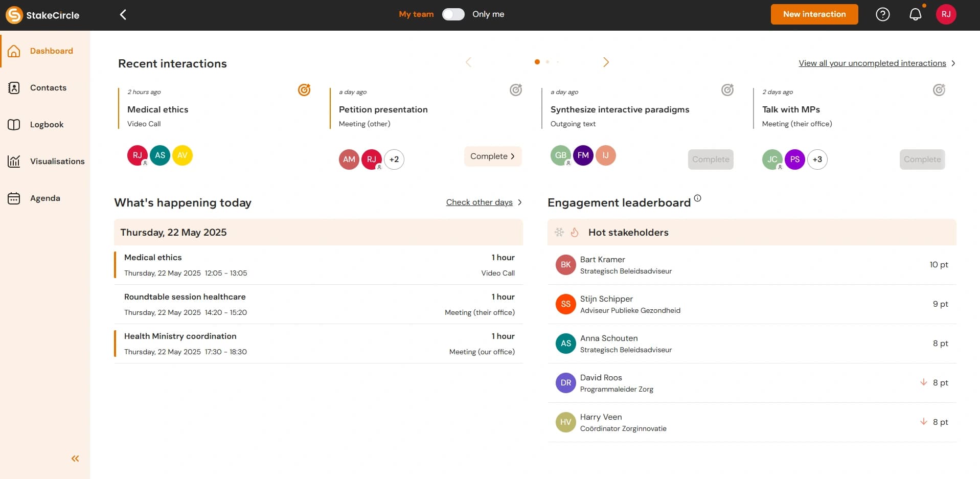Select the flame hot stakeholders icon
This screenshot has width=980, height=479.
[x=575, y=233]
